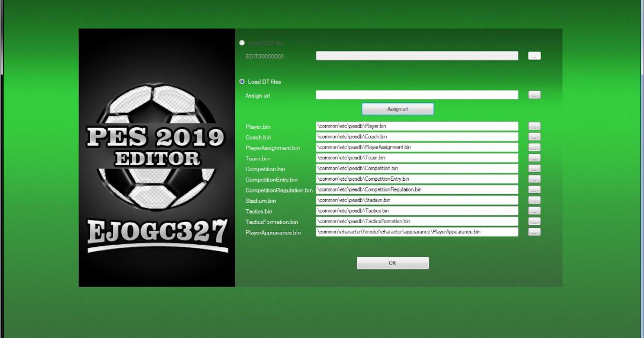
Task: Open browse button next to Assign url field
Action: click(535, 95)
